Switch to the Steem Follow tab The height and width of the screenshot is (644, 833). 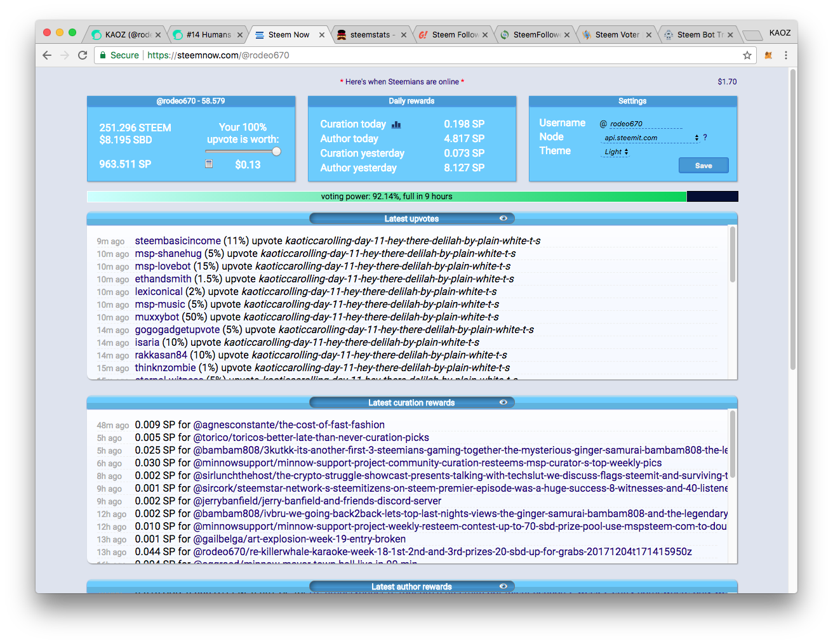point(453,35)
